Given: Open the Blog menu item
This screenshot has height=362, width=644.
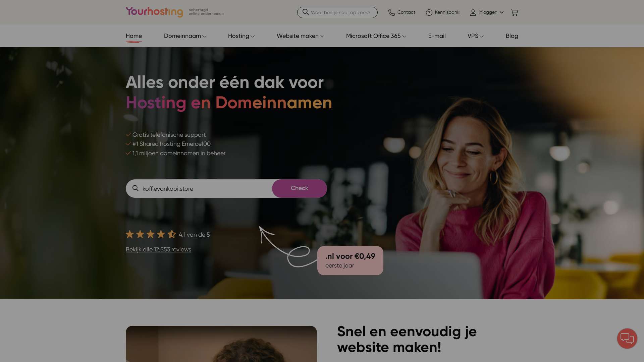Looking at the screenshot, I should coord(512,36).
